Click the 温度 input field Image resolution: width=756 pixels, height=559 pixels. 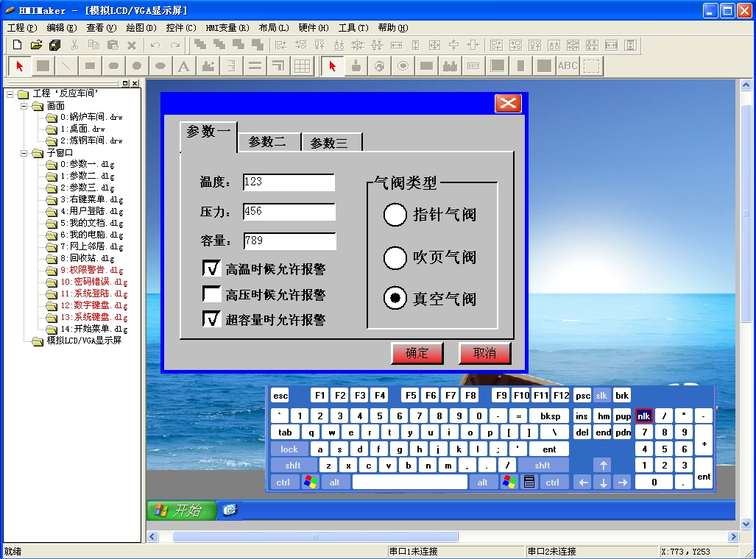pyautogui.click(x=289, y=182)
